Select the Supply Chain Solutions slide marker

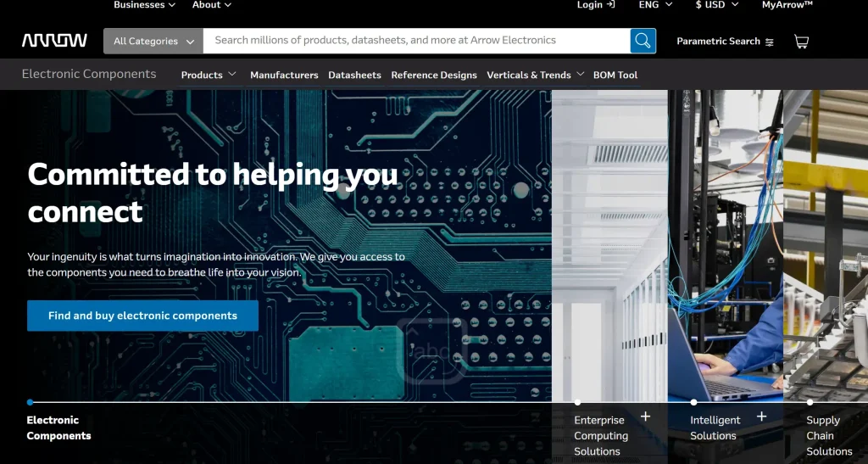tap(810, 402)
